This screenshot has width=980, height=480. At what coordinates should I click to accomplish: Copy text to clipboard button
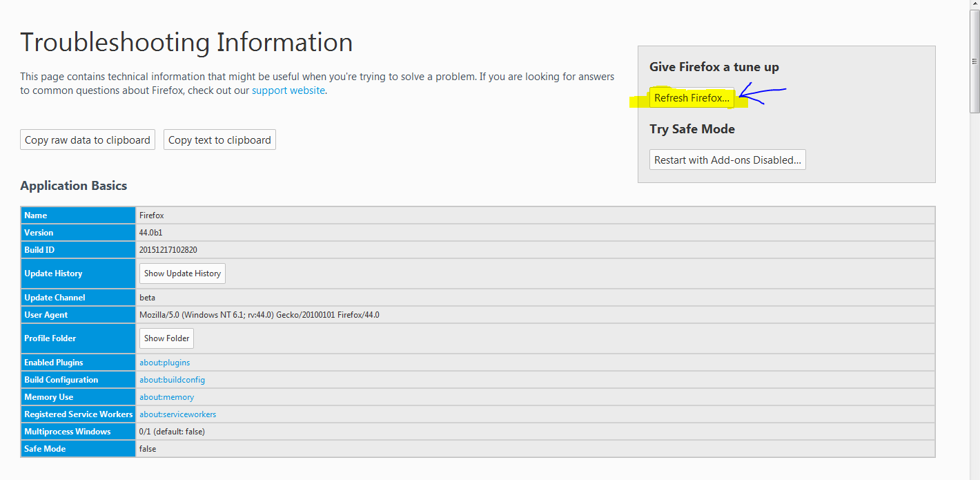[219, 140]
